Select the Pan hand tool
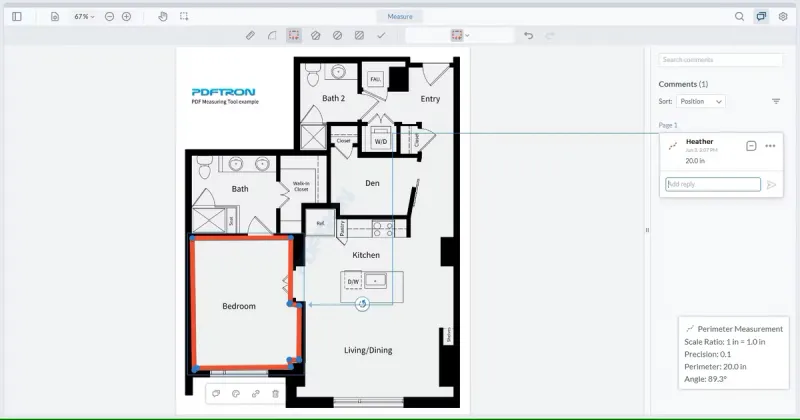800x420 pixels. pyautogui.click(x=163, y=16)
